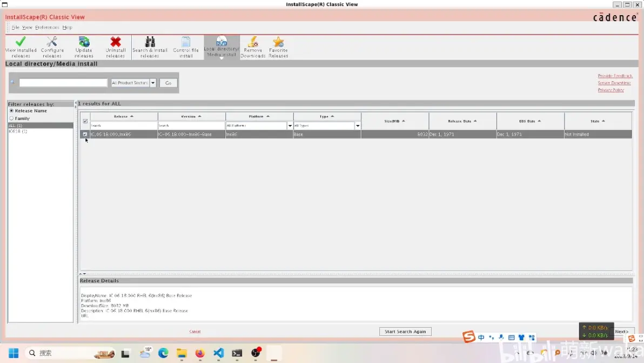Uncheck the IC_06.18.000_lnx86 row checkbox
Screen dimensions: 644x363
[85, 134]
